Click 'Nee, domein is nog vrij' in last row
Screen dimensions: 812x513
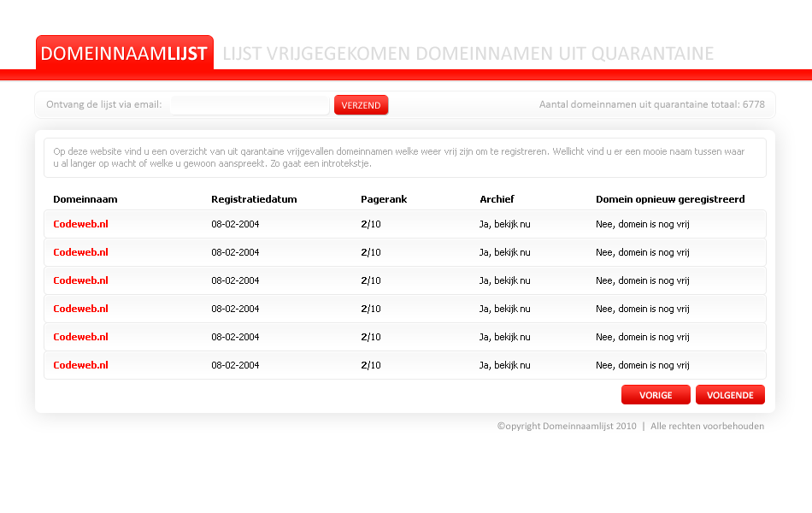(x=643, y=365)
